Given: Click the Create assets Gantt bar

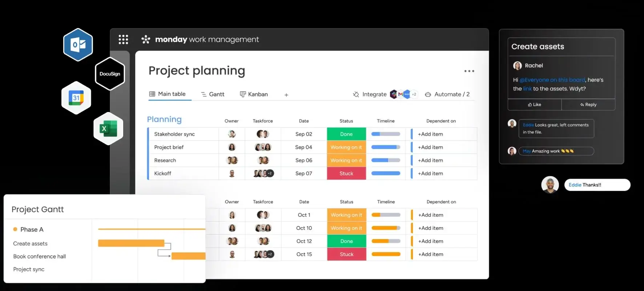Looking at the screenshot, I should [131, 243].
